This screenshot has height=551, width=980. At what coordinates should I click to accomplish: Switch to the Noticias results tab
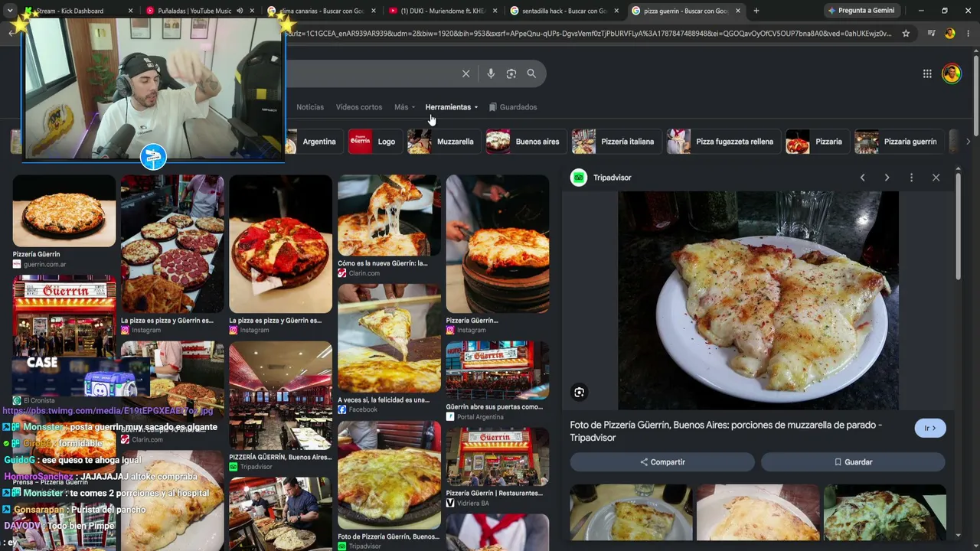point(310,107)
